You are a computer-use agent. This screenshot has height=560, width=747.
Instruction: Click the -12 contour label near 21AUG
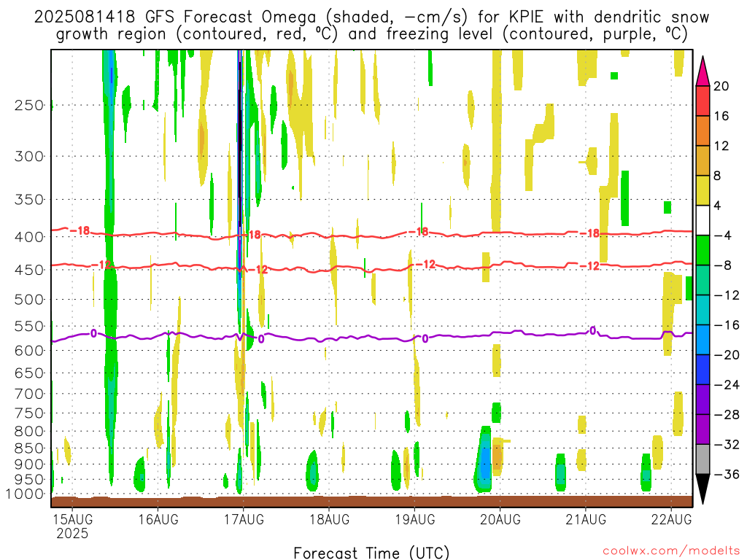coord(589,266)
